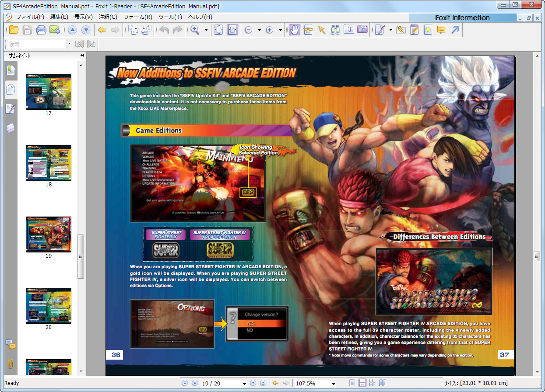Open the 107.5% zoom level dropdown
The width and height of the screenshot is (545, 392).
[x=334, y=384]
